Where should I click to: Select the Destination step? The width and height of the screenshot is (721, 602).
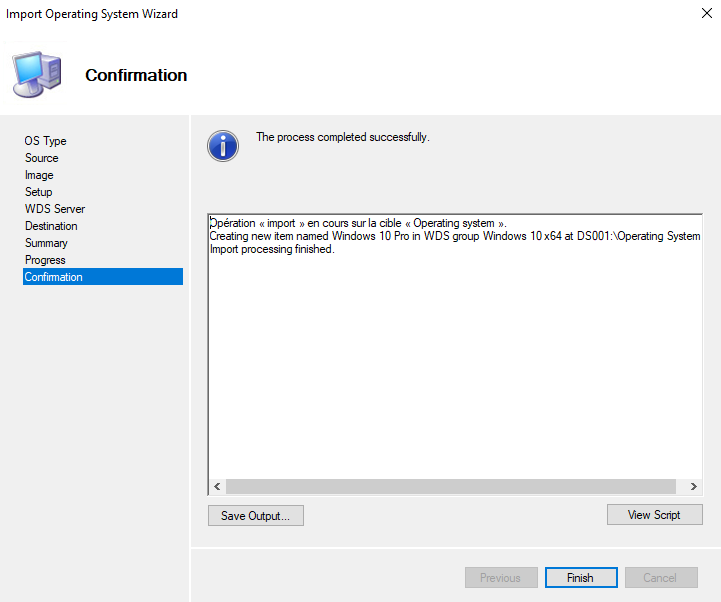click(x=51, y=226)
